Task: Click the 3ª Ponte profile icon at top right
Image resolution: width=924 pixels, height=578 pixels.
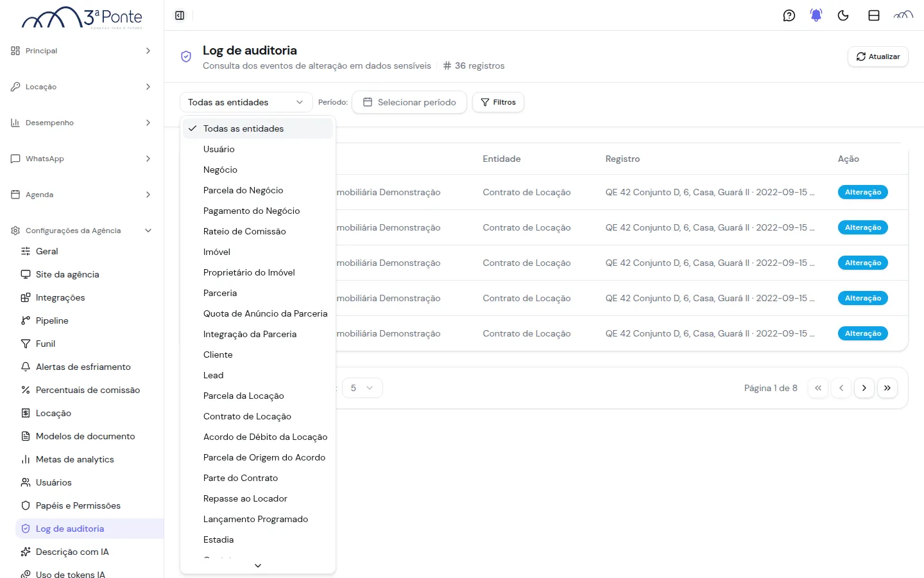Action: [903, 15]
